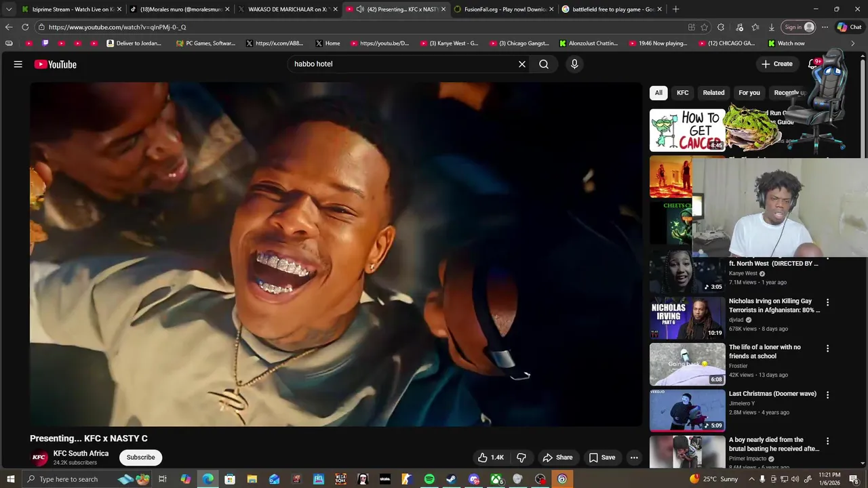Open options for 'life of a loner' video
The height and width of the screenshot is (488, 868).
pos(827,348)
